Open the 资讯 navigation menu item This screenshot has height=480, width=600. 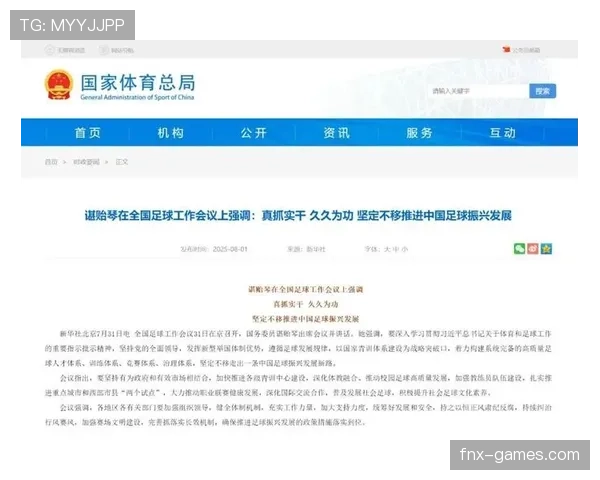[337, 133]
